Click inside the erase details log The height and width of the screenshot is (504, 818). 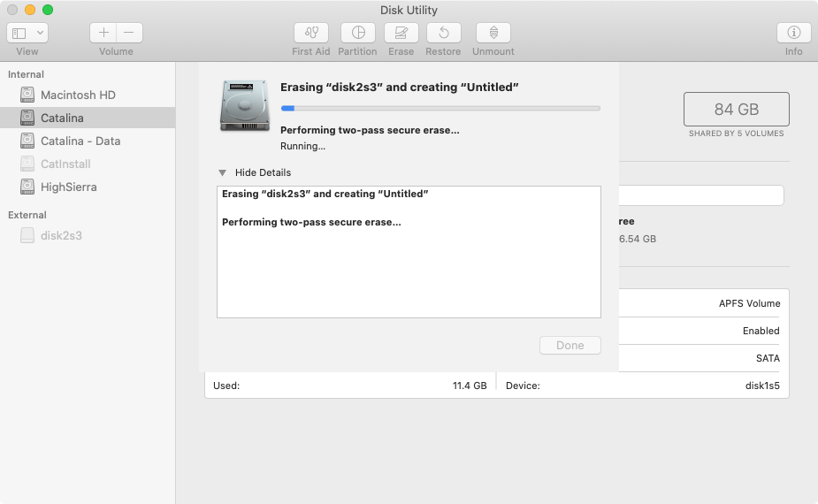point(409,252)
